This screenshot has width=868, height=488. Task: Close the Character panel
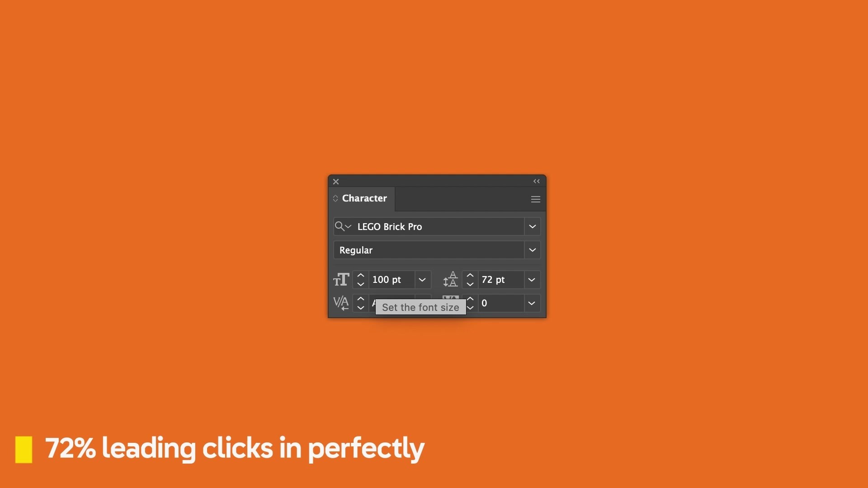click(335, 181)
